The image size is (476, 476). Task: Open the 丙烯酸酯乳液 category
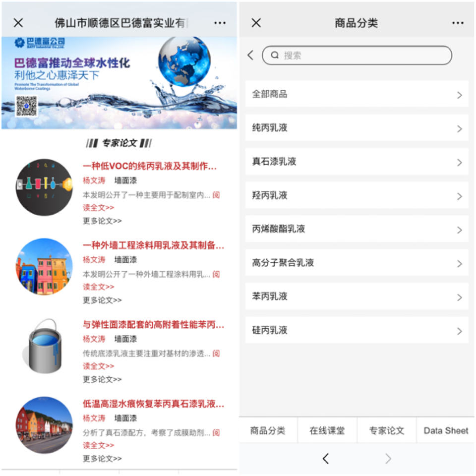(x=357, y=229)
